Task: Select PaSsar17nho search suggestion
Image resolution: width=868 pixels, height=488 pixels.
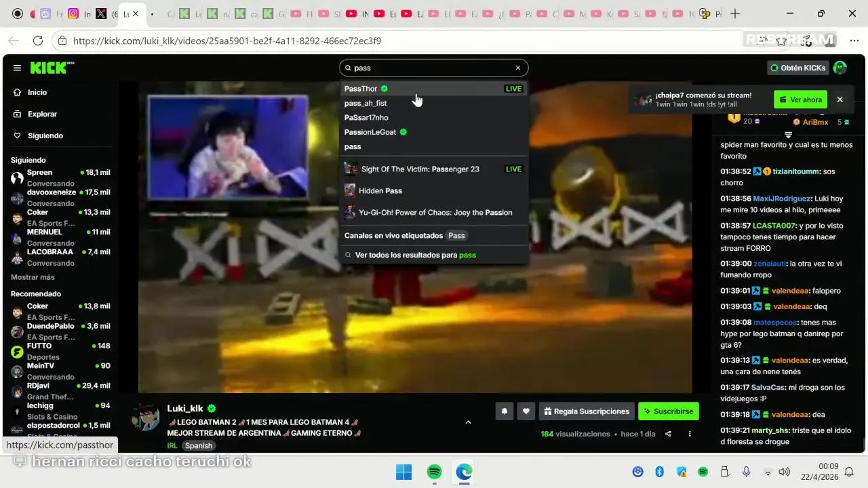Action: [433, 118]
